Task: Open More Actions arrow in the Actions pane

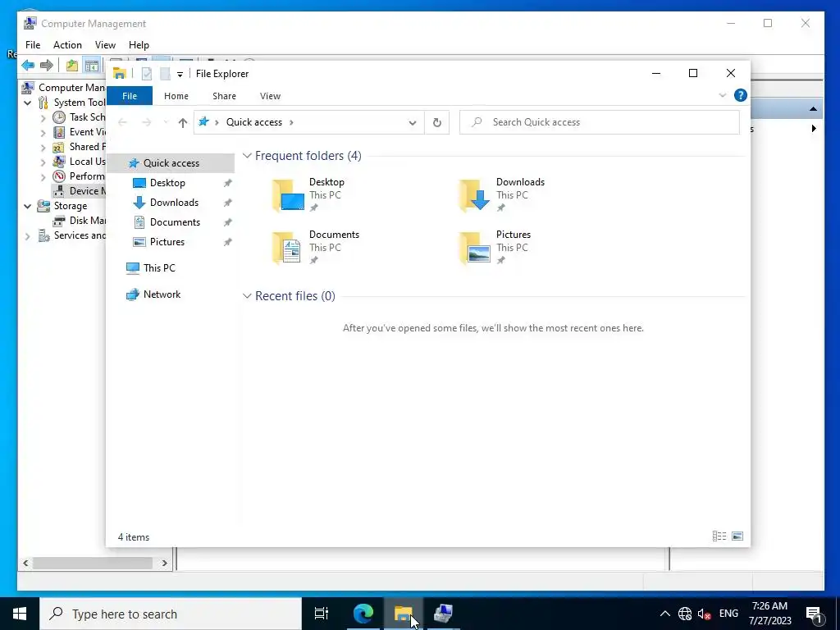Action: pos(814,129)
